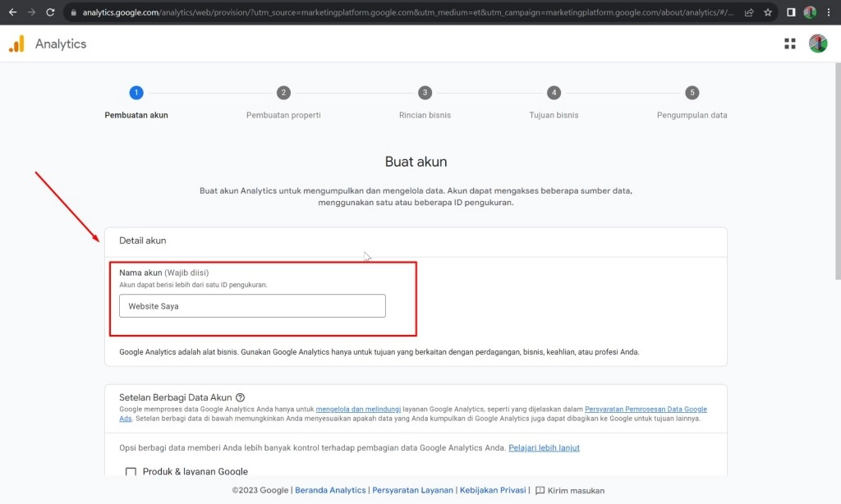Open the Google apps grid menu

790,44
